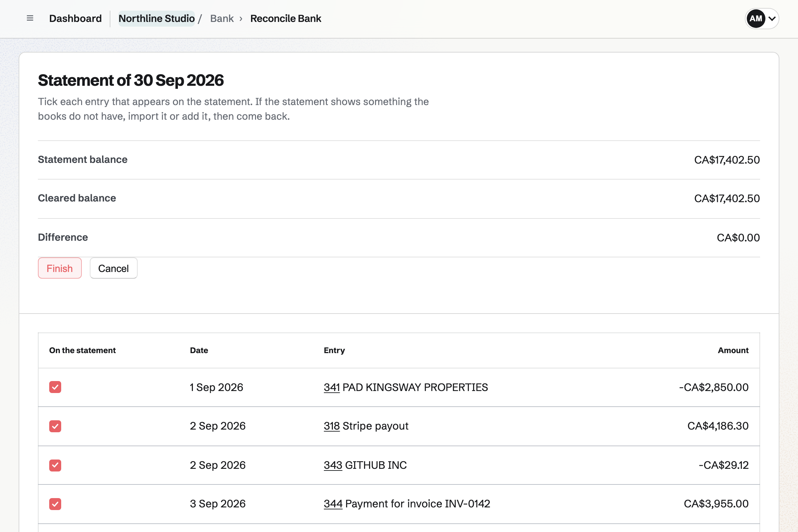Viewport: 798px width, 532px height.
Task: Uncheck the GITHUB INC entry
Action: 55,465
